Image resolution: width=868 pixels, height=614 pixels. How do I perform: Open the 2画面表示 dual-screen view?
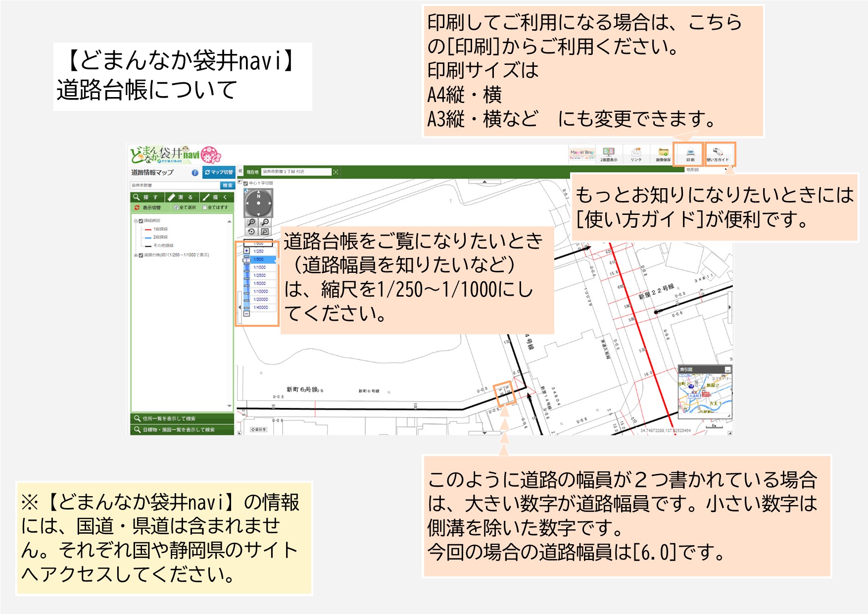pyautogui.click(x=609, y=154)
